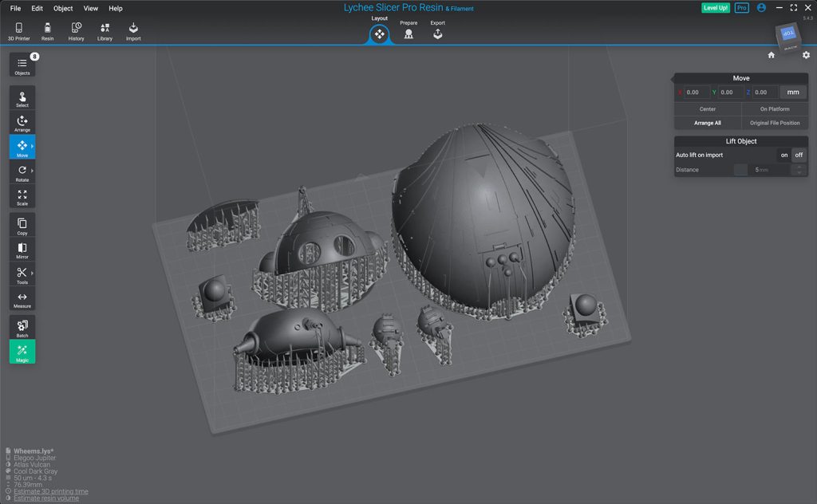Click the Arrange All button

pos(708,123)
